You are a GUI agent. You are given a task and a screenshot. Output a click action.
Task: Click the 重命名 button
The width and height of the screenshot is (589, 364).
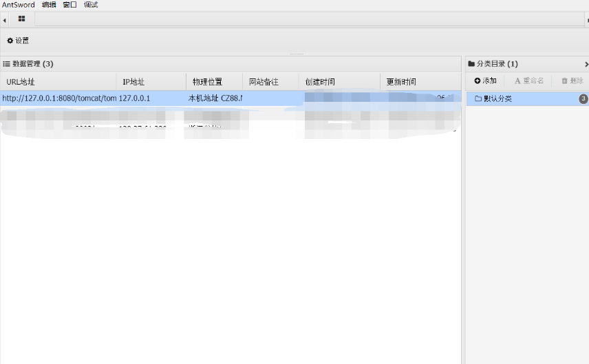click(529, 81)
